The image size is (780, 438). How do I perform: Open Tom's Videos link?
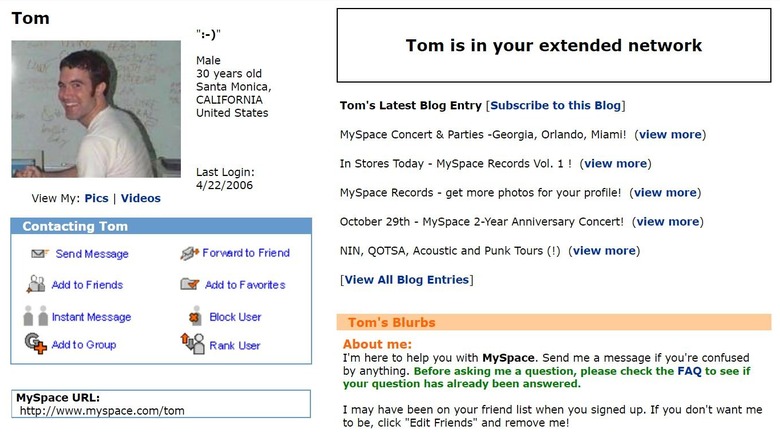click(140, 198)
